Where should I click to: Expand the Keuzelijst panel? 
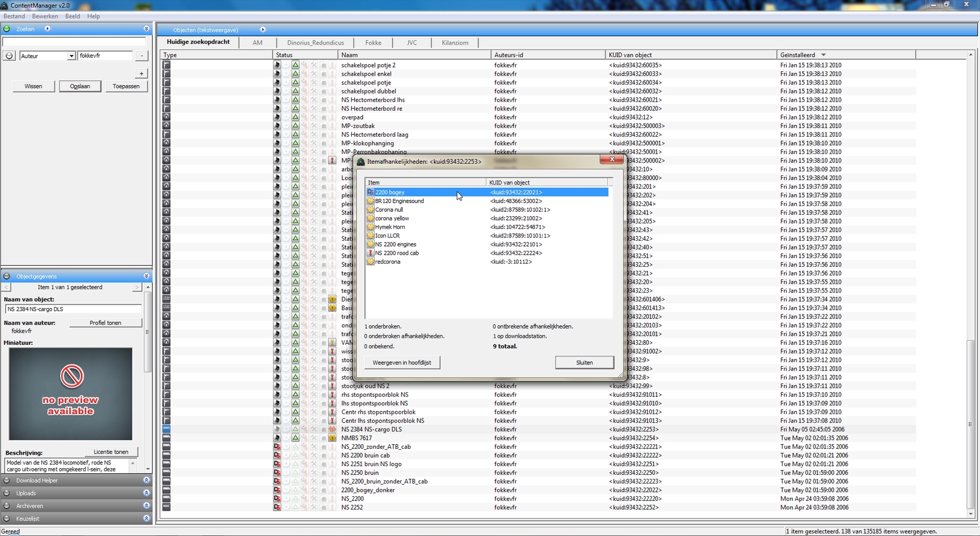pos(146,518)
